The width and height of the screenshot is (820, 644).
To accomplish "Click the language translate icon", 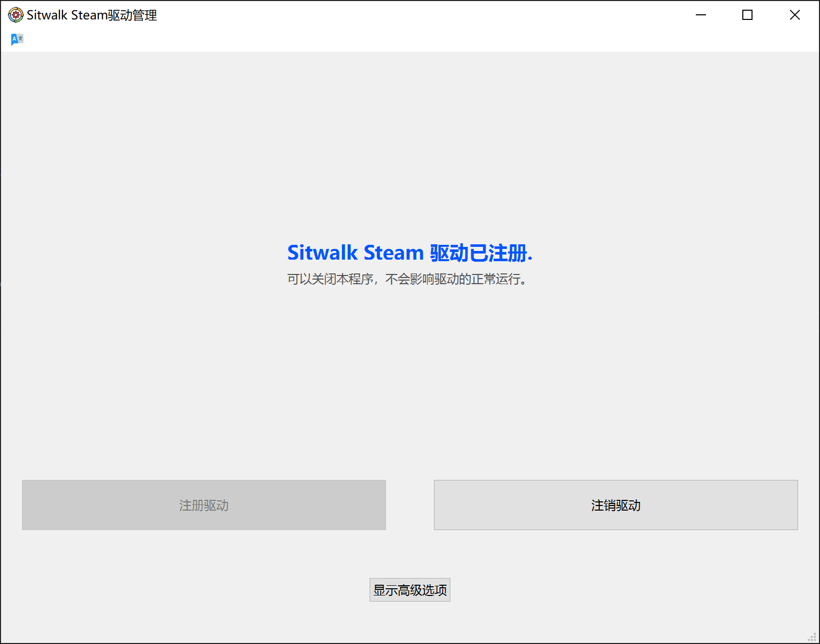I will [17, 39].
